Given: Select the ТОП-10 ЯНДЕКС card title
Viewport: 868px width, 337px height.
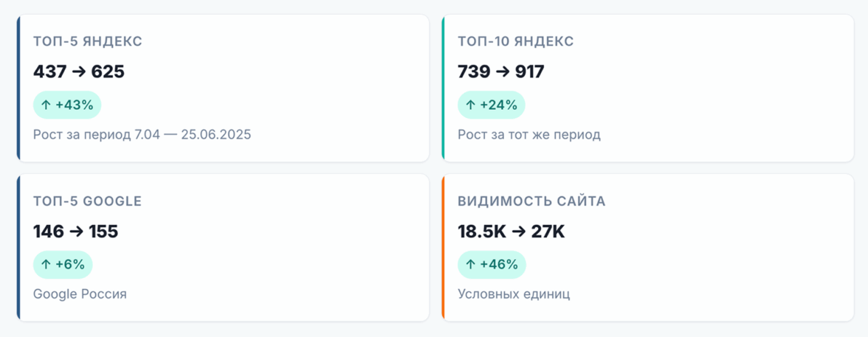Looking at the screenshot, I should [x=515, y=42].
